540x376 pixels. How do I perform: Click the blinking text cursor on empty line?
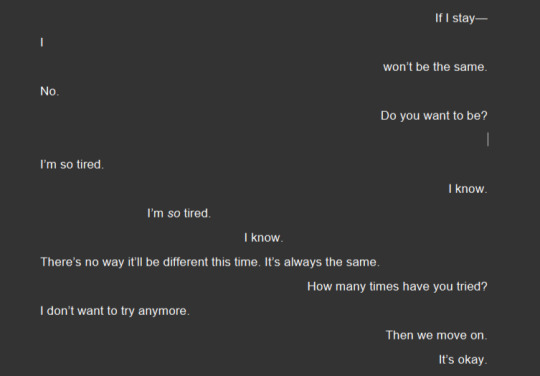tap(488, 139)
